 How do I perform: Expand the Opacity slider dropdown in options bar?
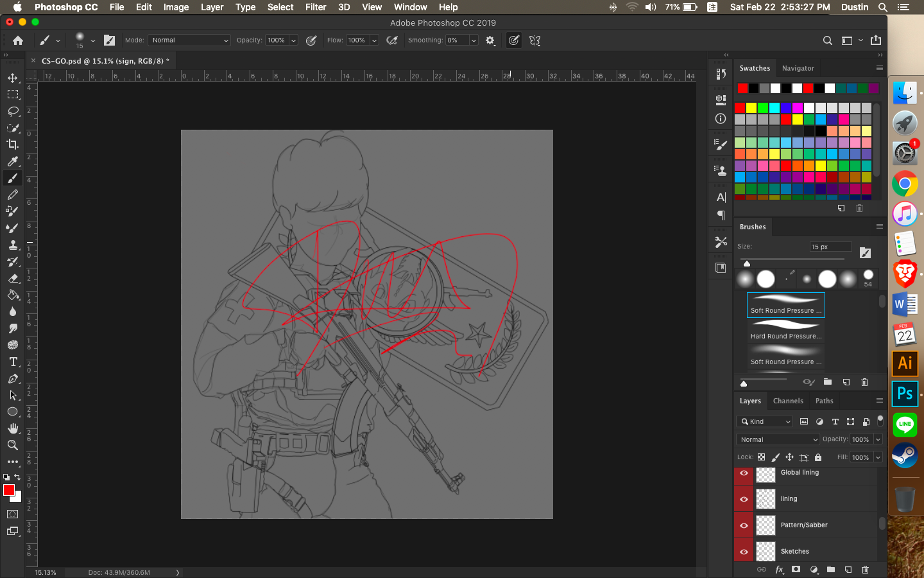pos(293,40)
